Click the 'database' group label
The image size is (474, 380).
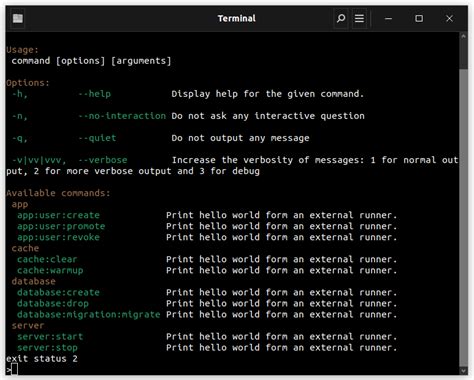pos(33,281)
